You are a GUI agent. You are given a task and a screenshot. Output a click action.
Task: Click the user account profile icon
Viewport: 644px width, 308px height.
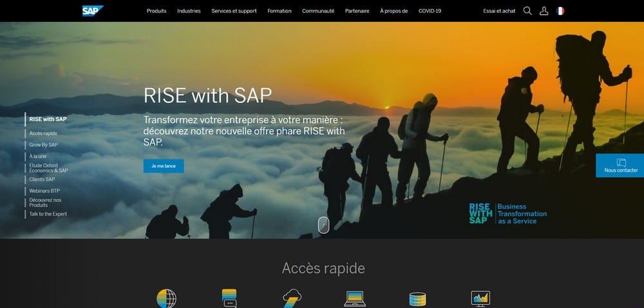click(544, 11)
